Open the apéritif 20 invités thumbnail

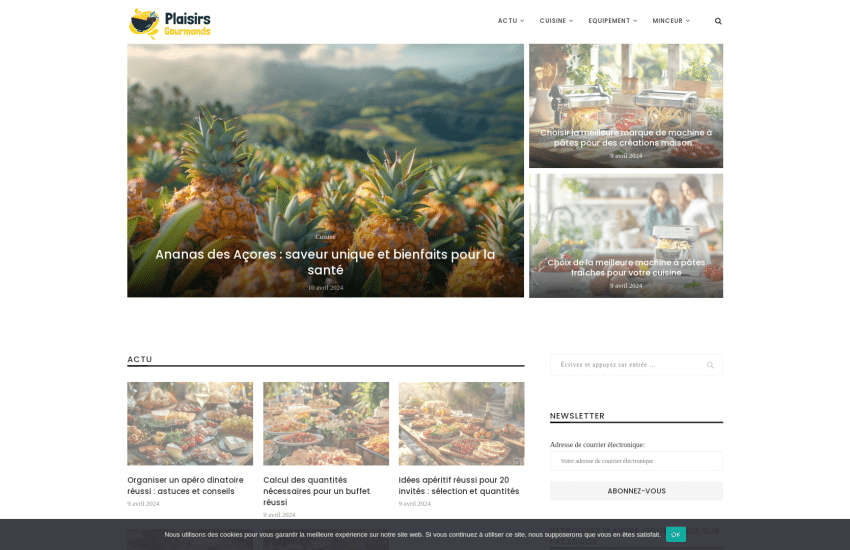coord(461,424)
